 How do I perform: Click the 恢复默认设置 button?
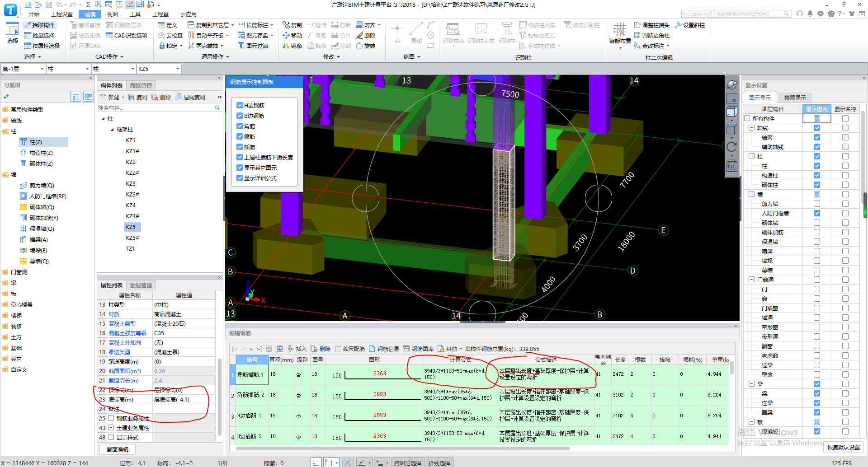844,447
